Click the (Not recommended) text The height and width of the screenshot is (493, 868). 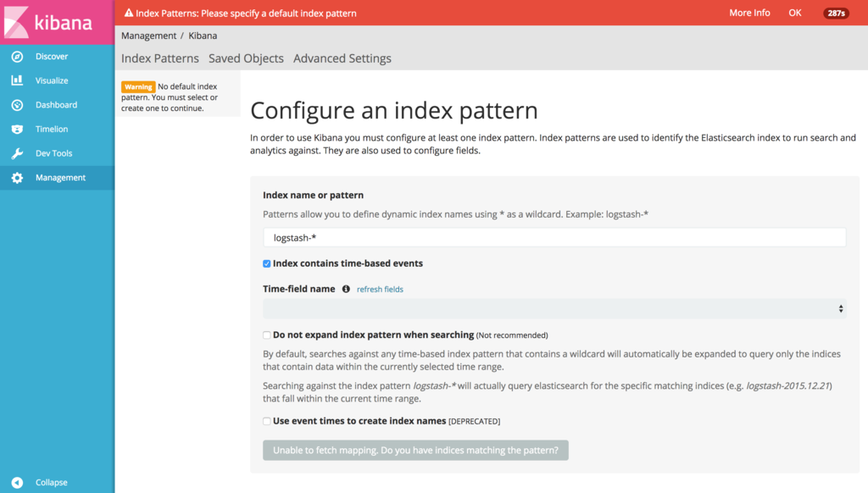512,335
